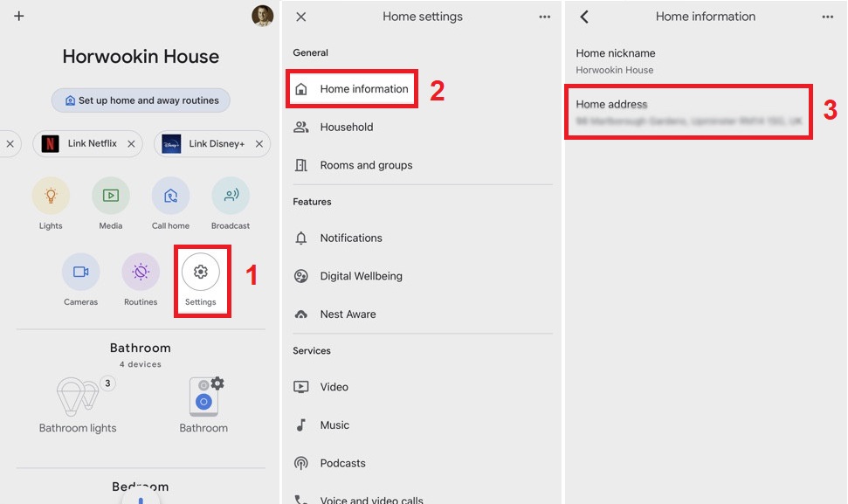Open Home information

point(352,89)
